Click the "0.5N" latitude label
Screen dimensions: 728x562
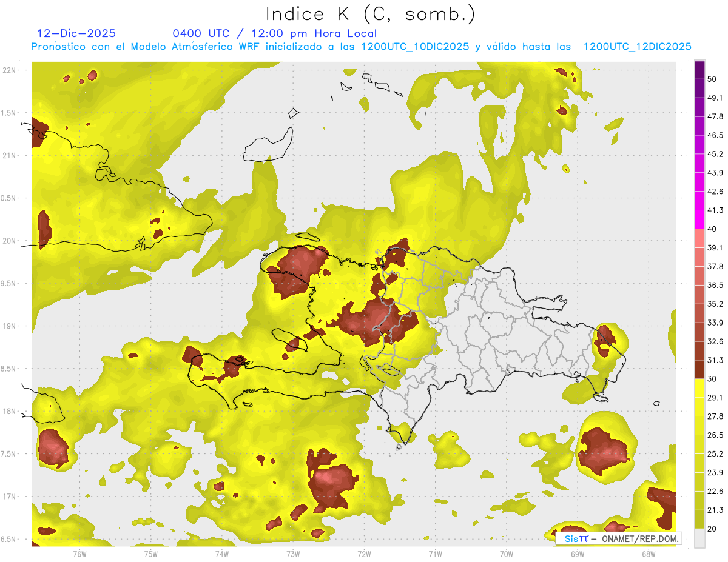tap(10, 198)
